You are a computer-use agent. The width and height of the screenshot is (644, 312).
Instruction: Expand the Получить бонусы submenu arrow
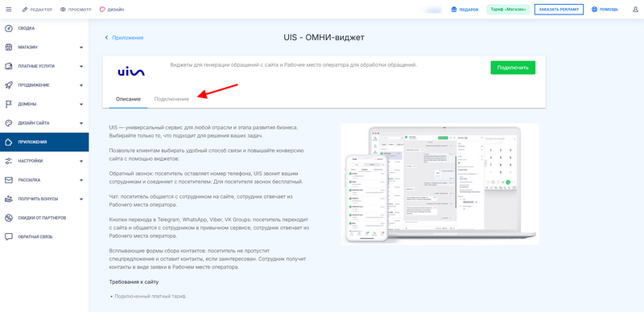click(81, 199)
